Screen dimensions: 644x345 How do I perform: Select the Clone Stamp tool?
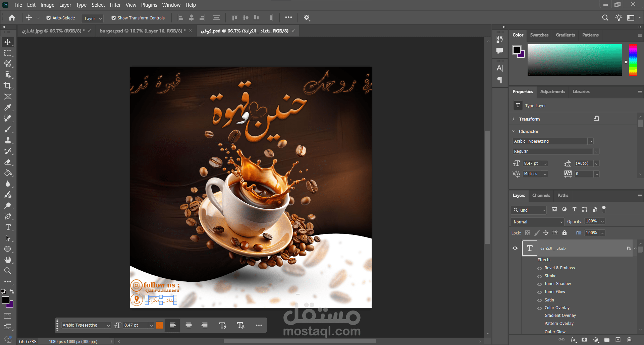point(8,140)
